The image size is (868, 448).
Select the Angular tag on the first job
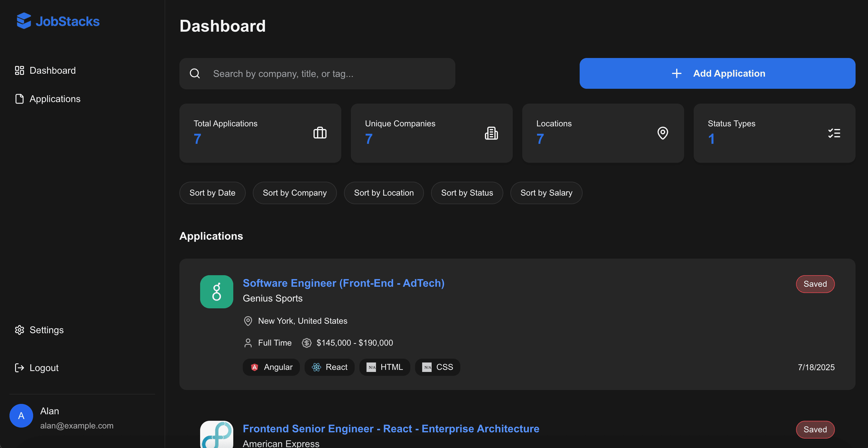tap(271, 367)
